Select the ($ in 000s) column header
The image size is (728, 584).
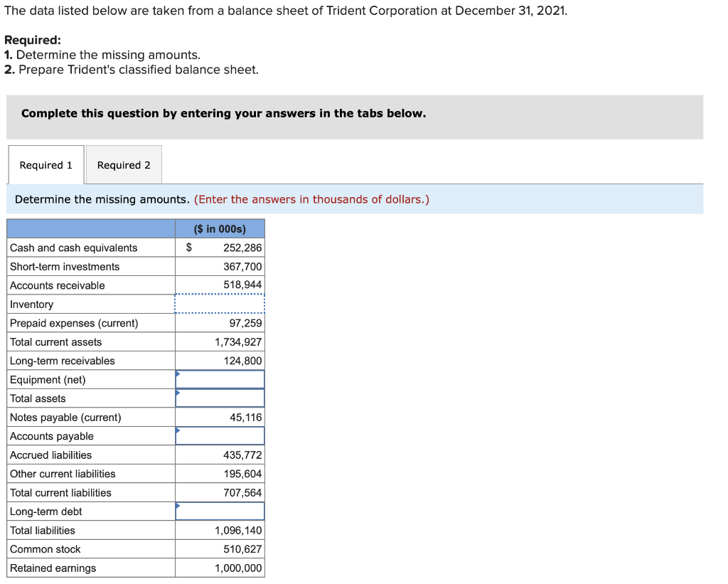pos(219,228)
